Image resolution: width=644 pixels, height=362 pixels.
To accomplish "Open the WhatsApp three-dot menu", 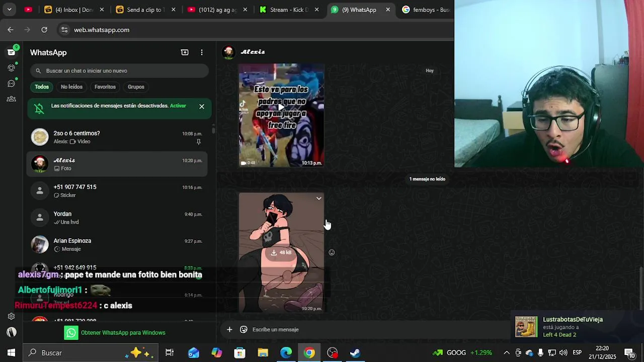I will coord(202,52).
